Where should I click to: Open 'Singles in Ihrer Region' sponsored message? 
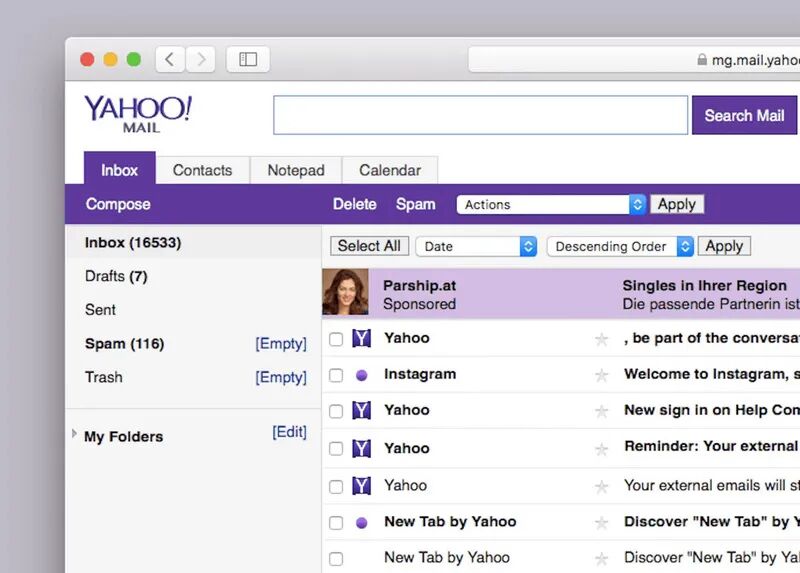tap(705, 285)
